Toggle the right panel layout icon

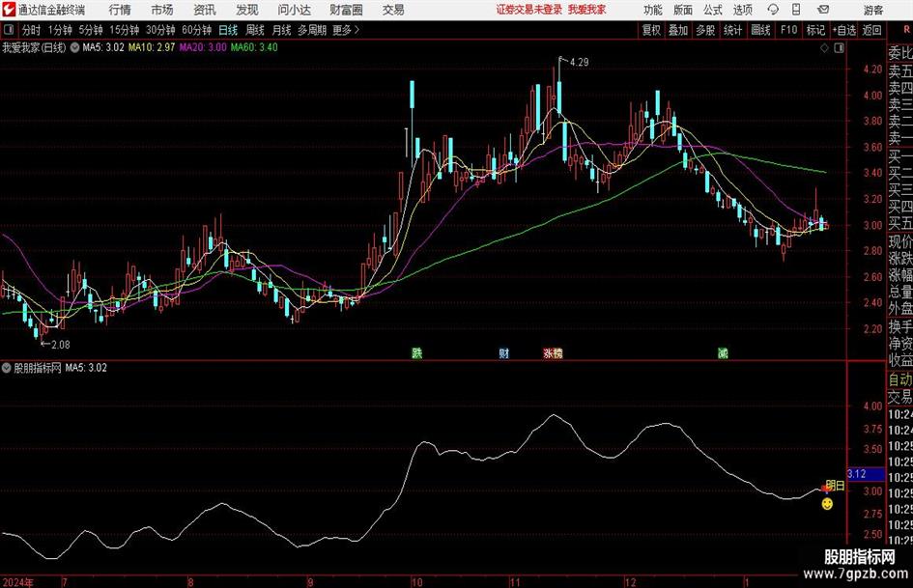pos(839,48)
